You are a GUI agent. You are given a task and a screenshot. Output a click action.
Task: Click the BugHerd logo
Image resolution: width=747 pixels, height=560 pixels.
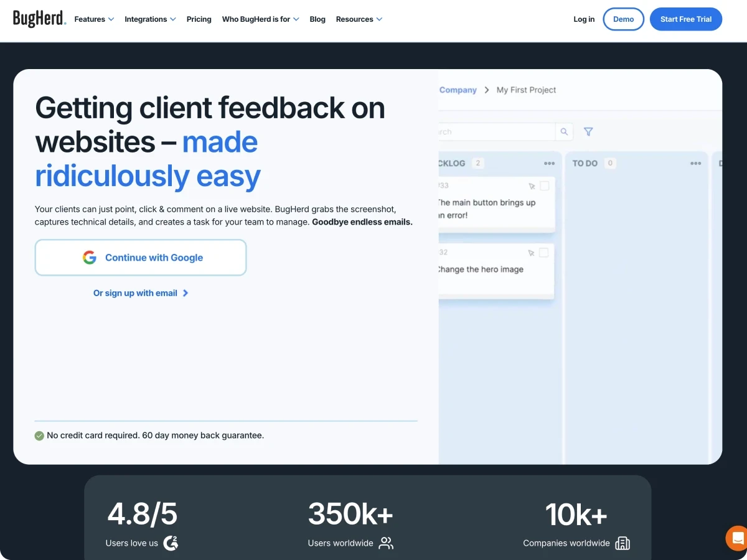point(39,19)
